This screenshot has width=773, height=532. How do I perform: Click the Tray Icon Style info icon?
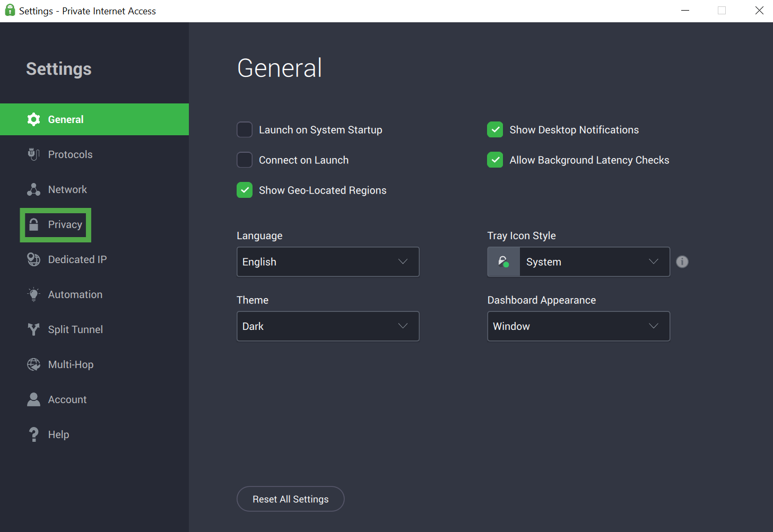682,261
